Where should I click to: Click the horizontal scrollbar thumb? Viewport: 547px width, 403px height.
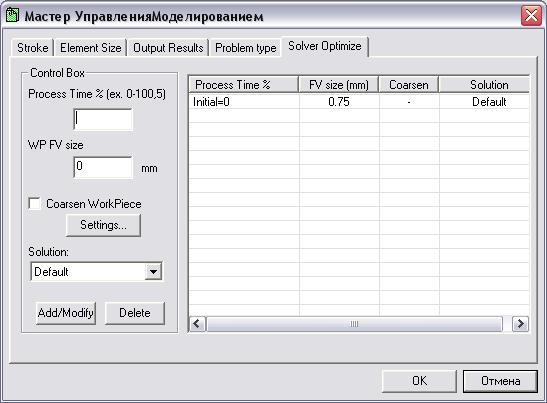coord(354,324)
